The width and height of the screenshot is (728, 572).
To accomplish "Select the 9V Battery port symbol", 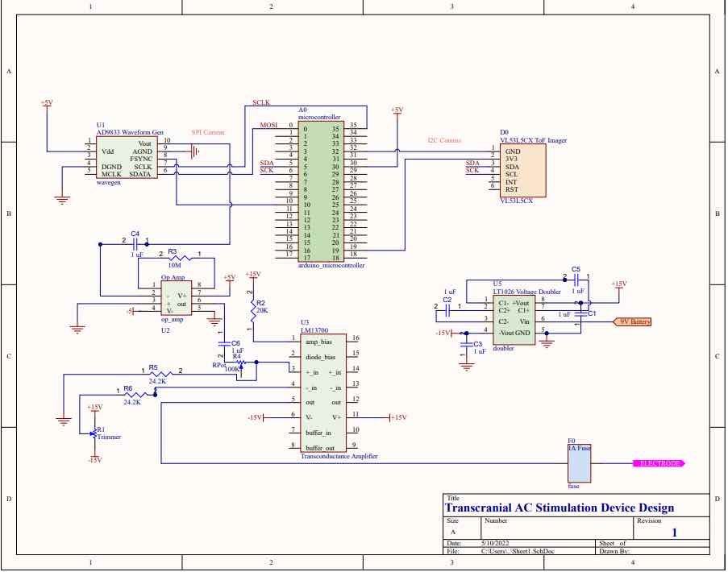I will click(x=632, y=321).
